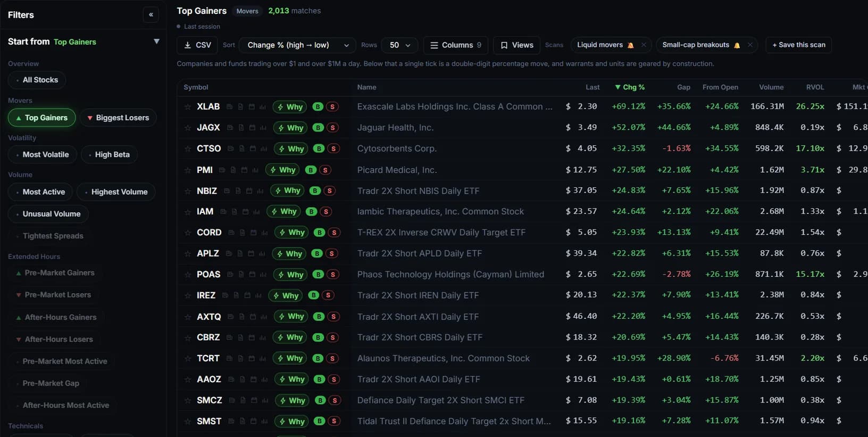Click the Movers tag next to Top Gainers
This screenshot has height=437, width=868.
[x=247, y=11]
